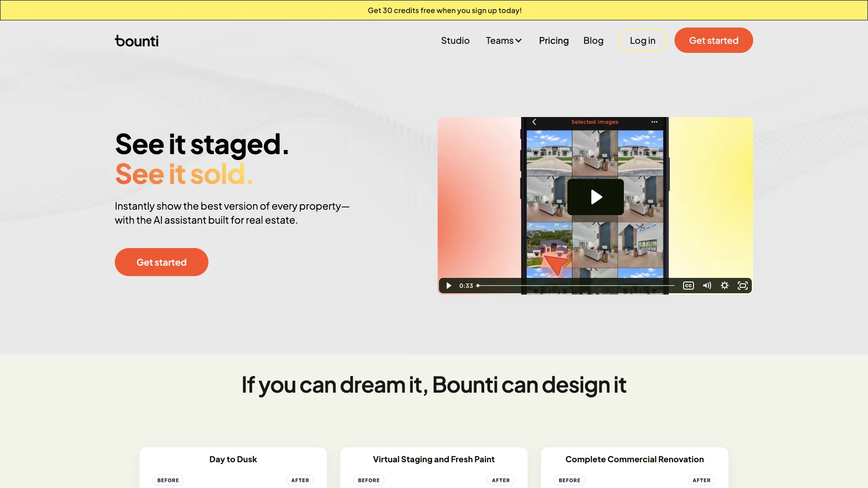868x488 pixels.
Task: Go to Pricing page
Action: [554, 41]
